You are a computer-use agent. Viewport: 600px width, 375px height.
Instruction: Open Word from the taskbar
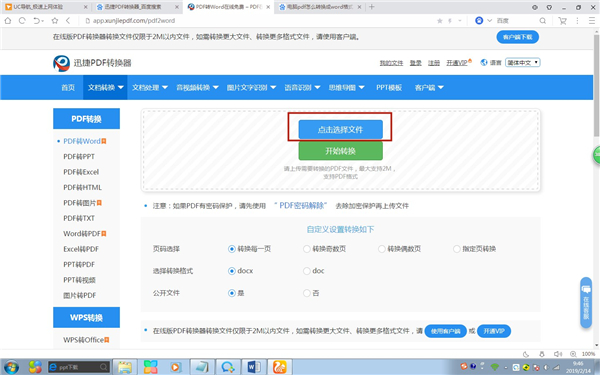coord(254,367)
